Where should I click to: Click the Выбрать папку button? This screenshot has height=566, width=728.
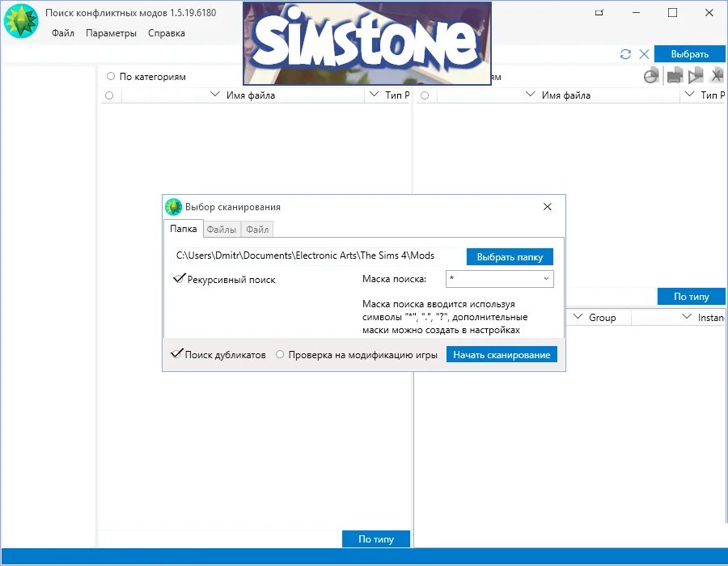[510, 257]
